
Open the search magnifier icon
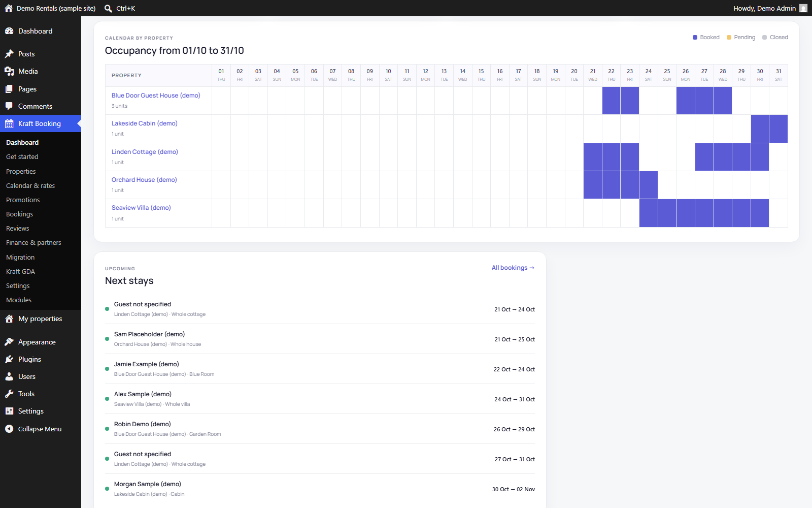coord(108,8)
